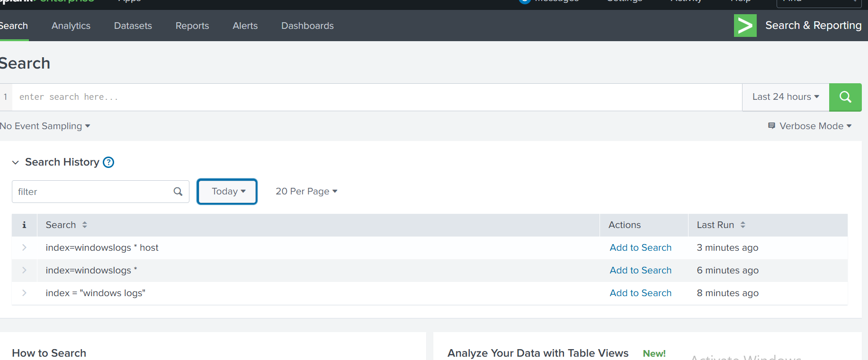Add index = "windows logs" to search

pyautogui.click(x=640, y=293)
